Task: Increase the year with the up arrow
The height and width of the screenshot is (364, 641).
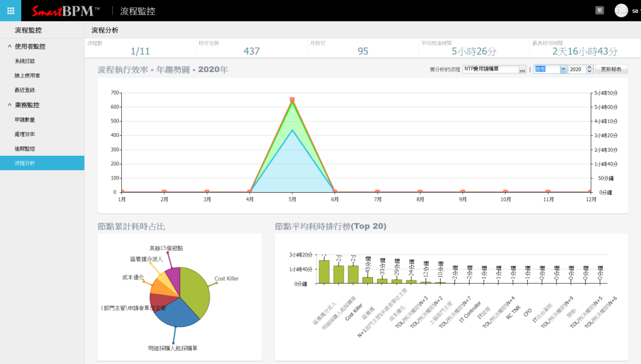Action: pos(590,67)
